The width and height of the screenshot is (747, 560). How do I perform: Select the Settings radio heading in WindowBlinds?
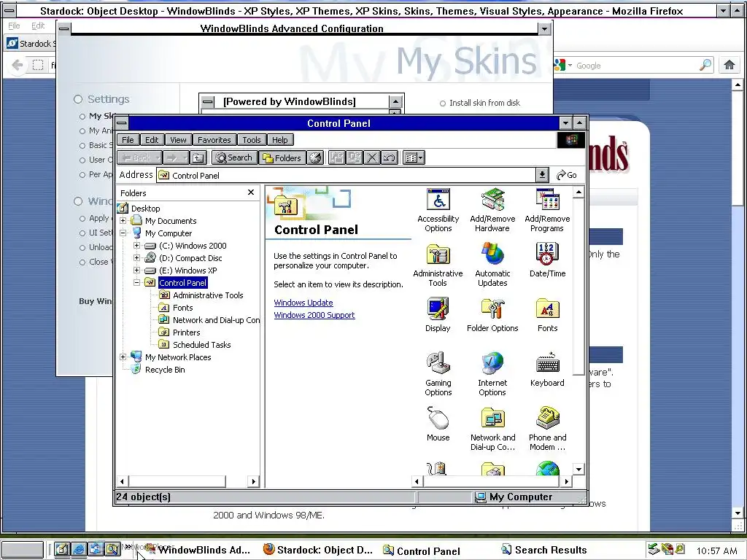pos(78,99)
